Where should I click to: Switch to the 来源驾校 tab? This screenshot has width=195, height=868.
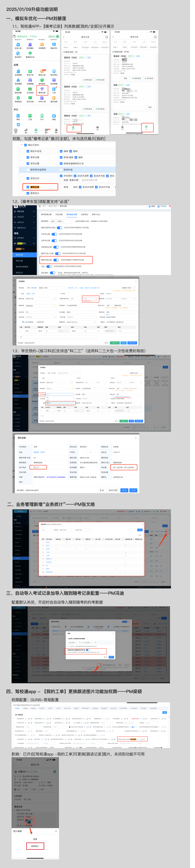coord(84,214)
